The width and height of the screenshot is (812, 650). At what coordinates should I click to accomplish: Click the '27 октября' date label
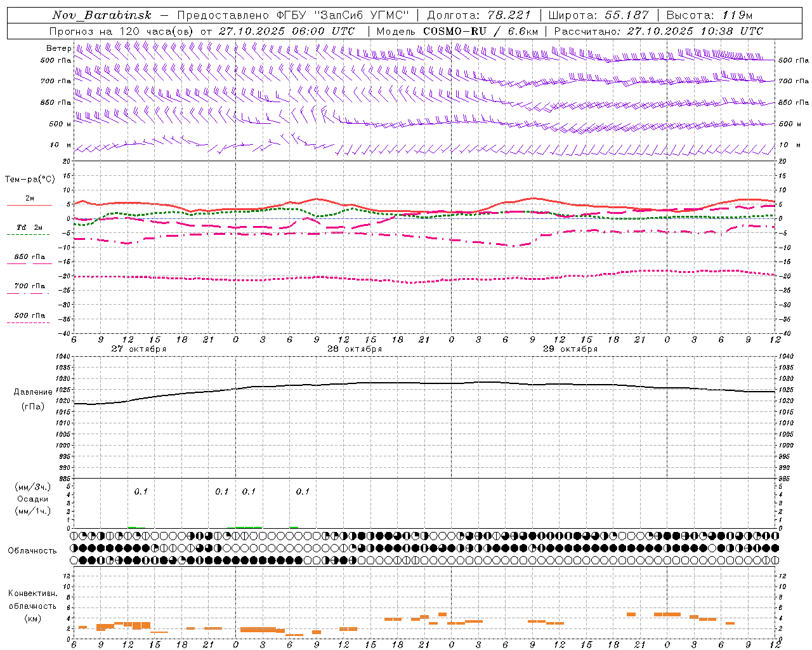pos(139,349)
